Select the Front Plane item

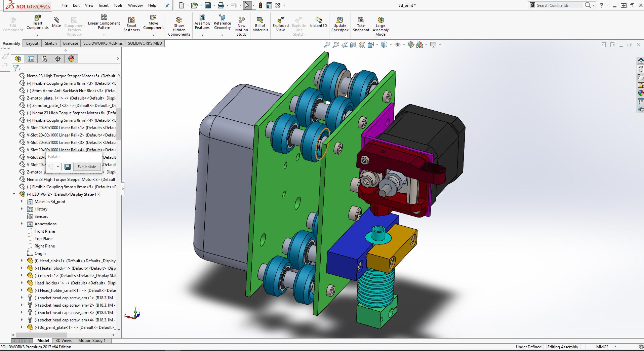(45, 231)
